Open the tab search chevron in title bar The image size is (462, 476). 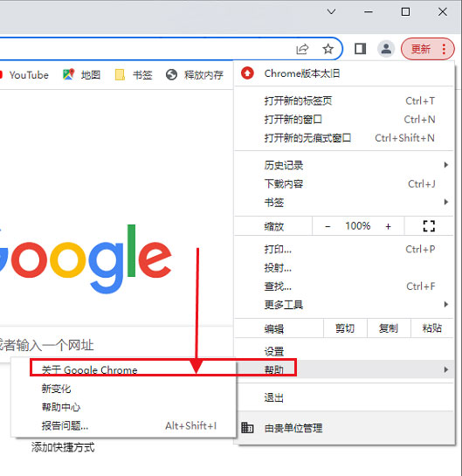[331, 12]
